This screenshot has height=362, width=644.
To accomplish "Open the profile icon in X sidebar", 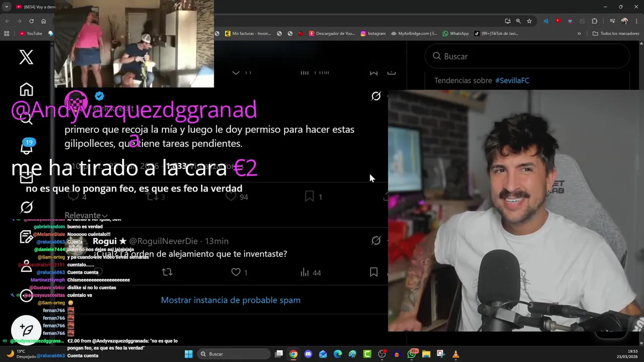I will [x=26, y=266].
